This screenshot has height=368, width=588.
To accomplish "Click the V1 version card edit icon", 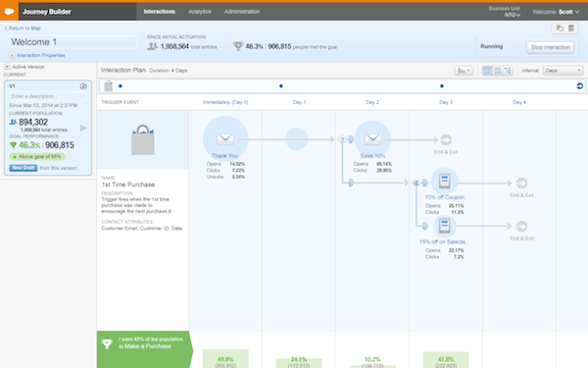I will click(x=83, y=86).
